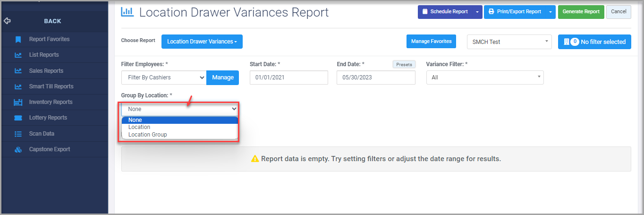Screen dimensions: 644x215
Task: Click the List Reports chart icon
Action: (x=18, y=55)
